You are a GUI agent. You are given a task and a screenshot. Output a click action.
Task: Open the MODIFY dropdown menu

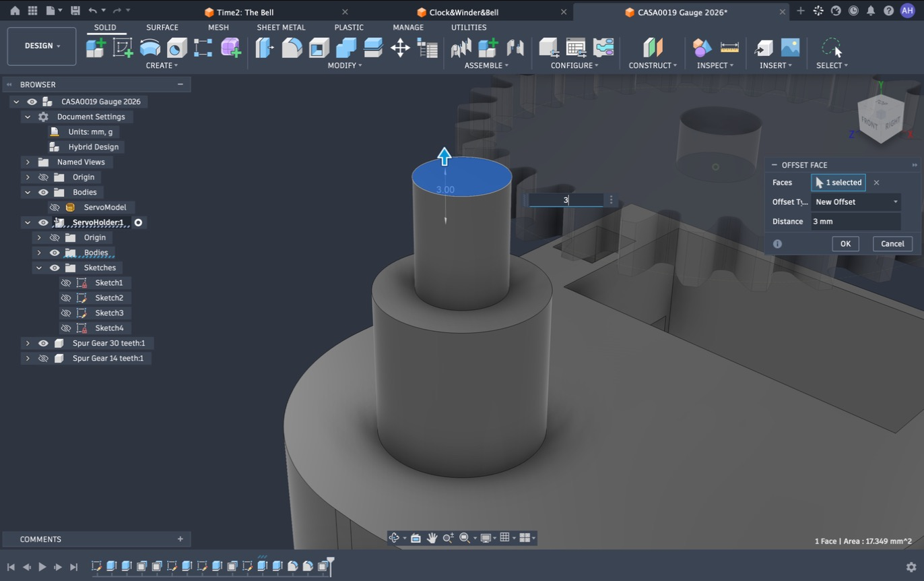345,65
